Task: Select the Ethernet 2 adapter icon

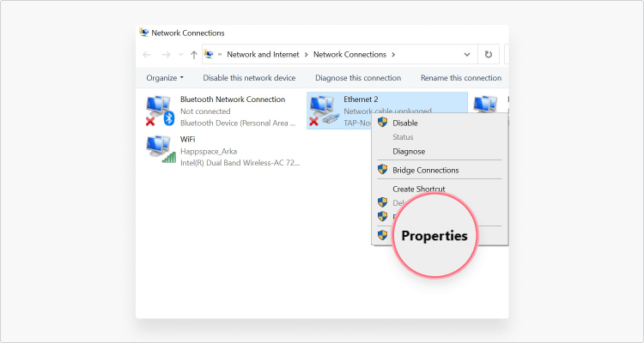Action: [324, 111]
